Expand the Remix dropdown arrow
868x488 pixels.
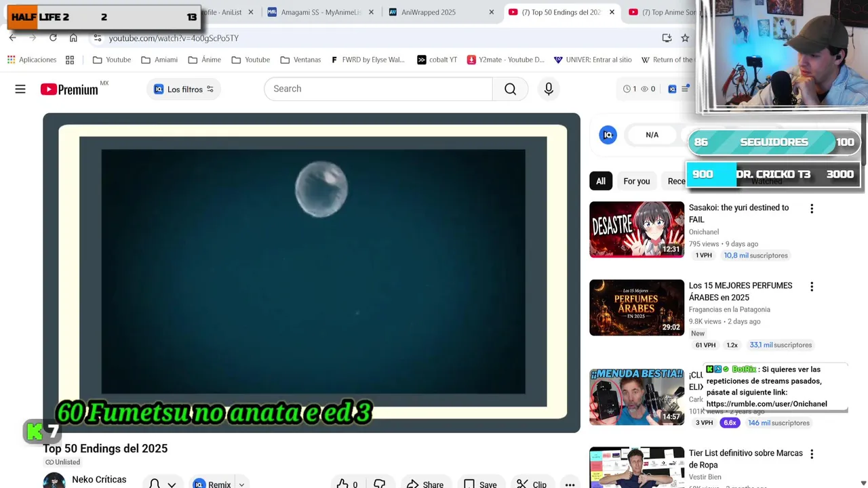click(241, 484)
